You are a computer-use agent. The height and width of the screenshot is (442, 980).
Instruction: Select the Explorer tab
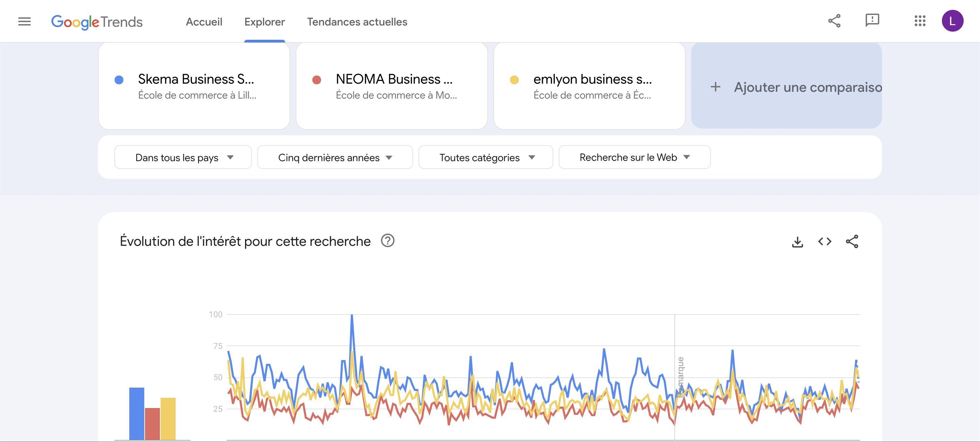click(264, 22)
